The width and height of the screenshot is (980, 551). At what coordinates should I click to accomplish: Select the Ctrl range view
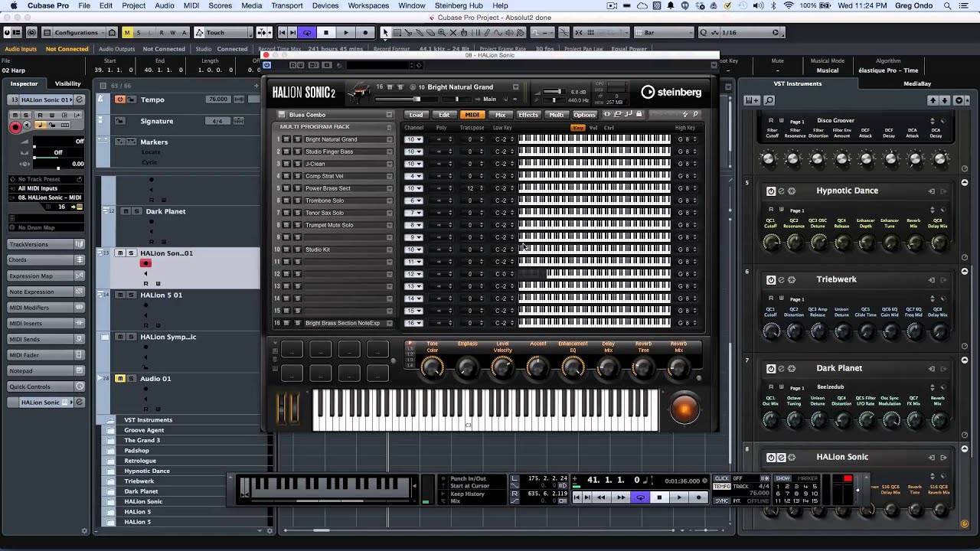click(609, 128)
